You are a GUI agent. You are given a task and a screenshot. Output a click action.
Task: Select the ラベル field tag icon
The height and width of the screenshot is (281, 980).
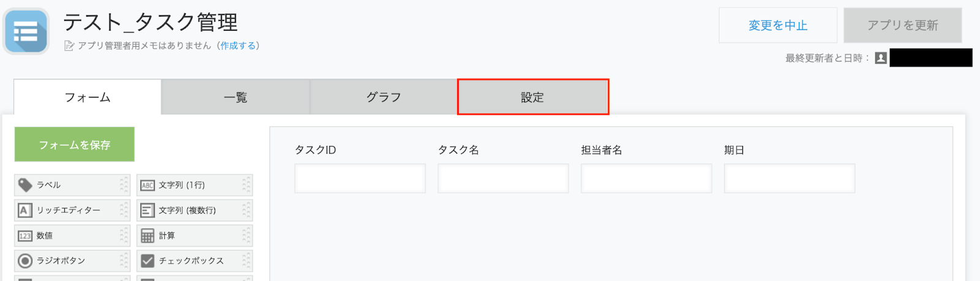tap(25, 185)
